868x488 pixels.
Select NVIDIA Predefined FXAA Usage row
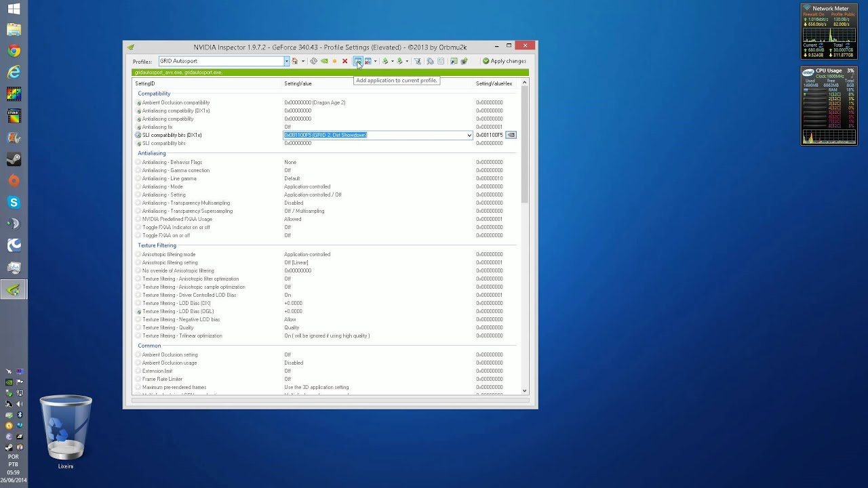pos(326,219)
